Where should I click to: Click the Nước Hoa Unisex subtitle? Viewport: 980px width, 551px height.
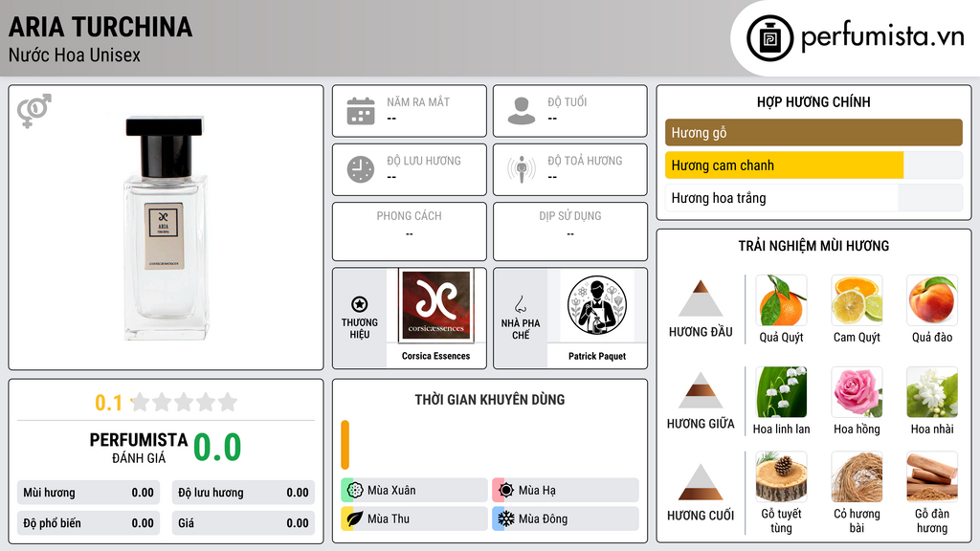point(75,55)
